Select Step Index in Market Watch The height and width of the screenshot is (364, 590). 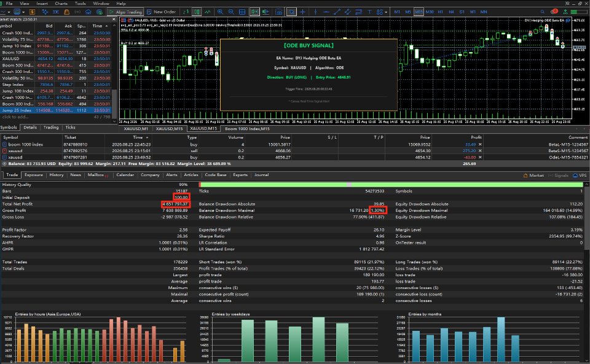pyautogui.click(x=56, y=85)
